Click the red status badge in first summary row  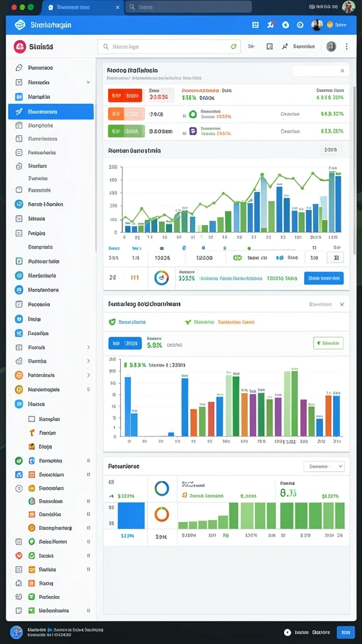(x=125, y=96)
